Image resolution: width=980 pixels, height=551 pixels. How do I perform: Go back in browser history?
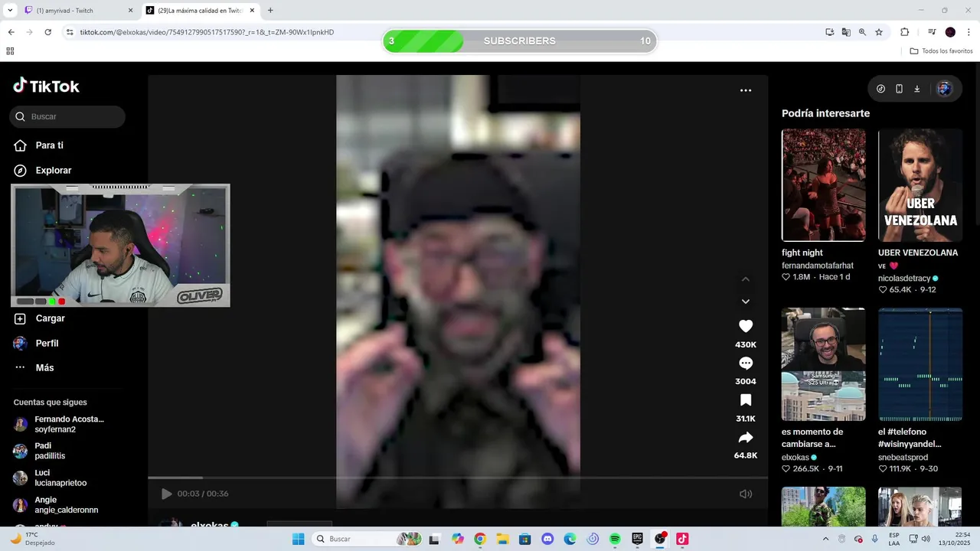click(11, 32)
